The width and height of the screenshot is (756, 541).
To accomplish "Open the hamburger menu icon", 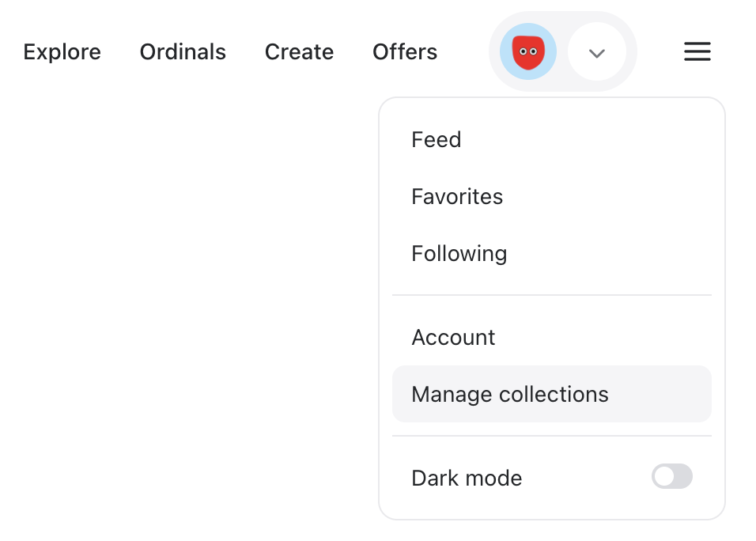I will click(697, 51).
